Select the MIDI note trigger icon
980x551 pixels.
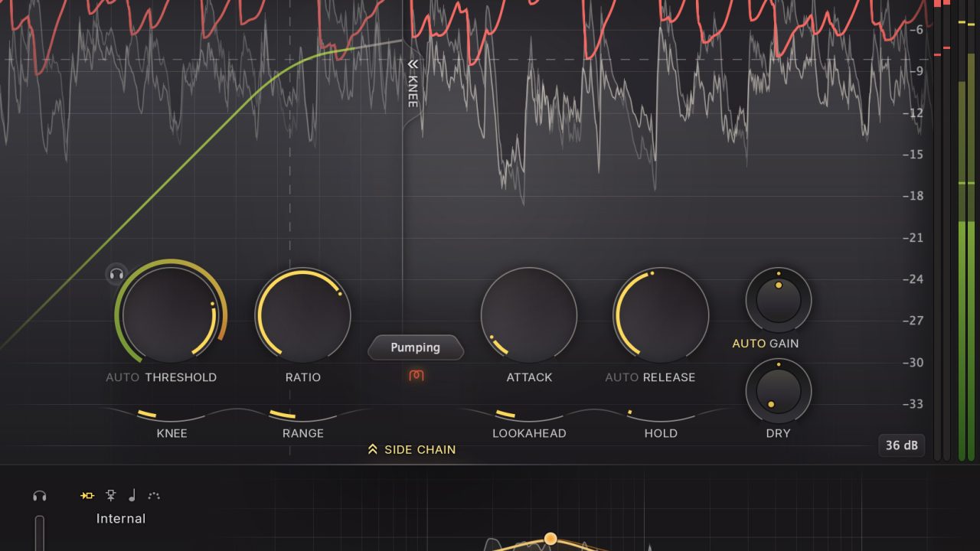pos(132,495)
